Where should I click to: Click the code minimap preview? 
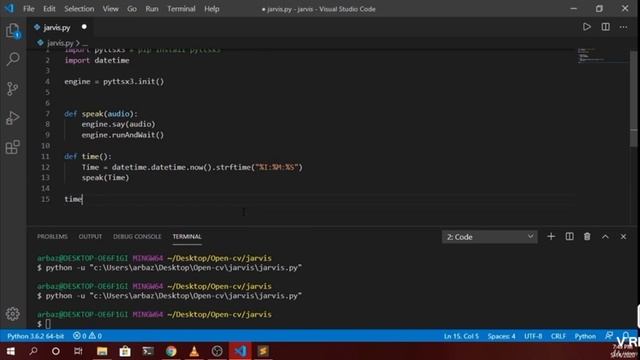click(x=602, y=56)
